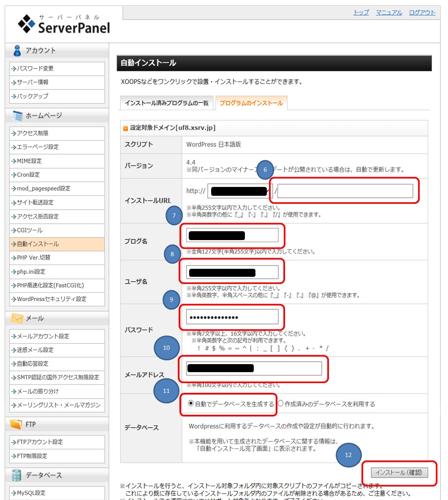Select 作成済みのデータベースを利用する radio button
The image size is (448, 500).
[280, 403]
